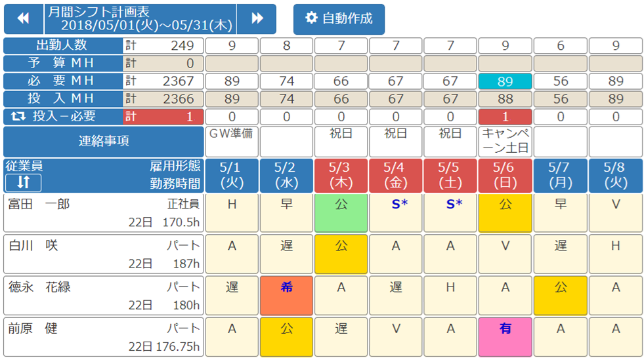This screenshot has width=644, height=358.
Task: Click 白川 咲's V shift on 5/6
Action: [505, 254]
